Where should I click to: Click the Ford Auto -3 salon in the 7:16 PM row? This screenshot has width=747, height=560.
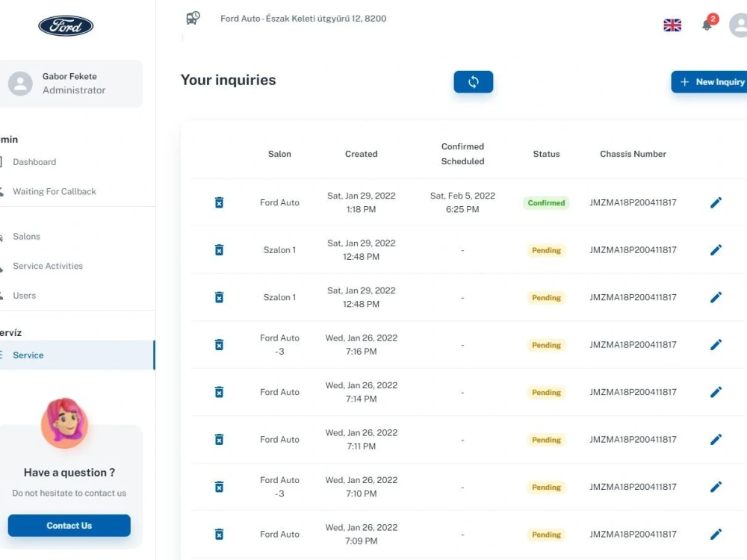click(x=279, y=344)
